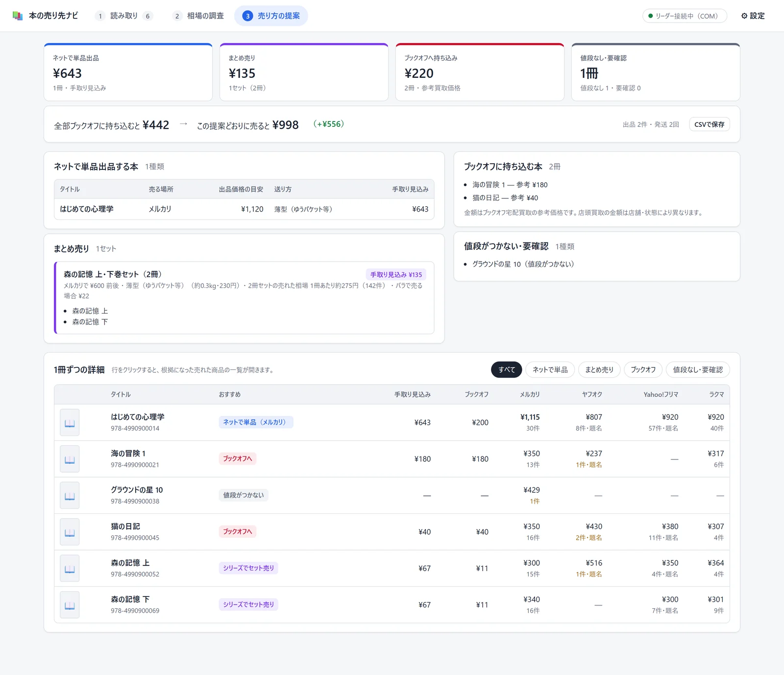Open the まとめ売り ¥135 summary card
Viewport: 784px width, 675px height.
coord(304,72)
